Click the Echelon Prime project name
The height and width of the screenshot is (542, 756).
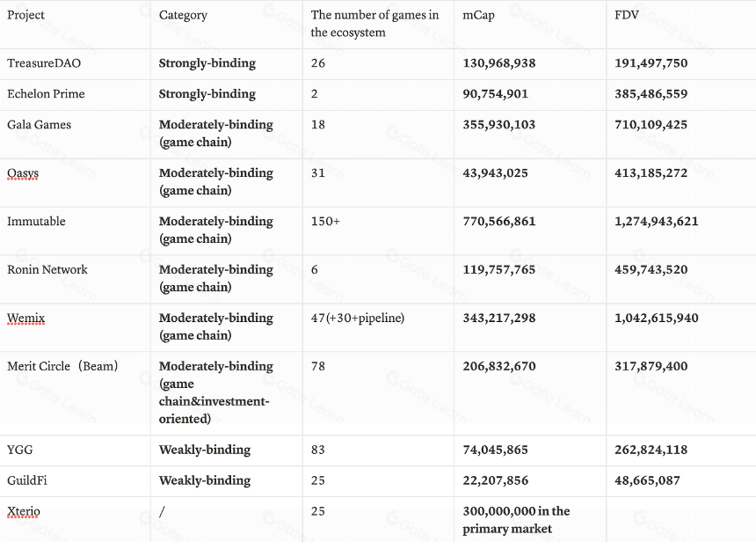46,94
